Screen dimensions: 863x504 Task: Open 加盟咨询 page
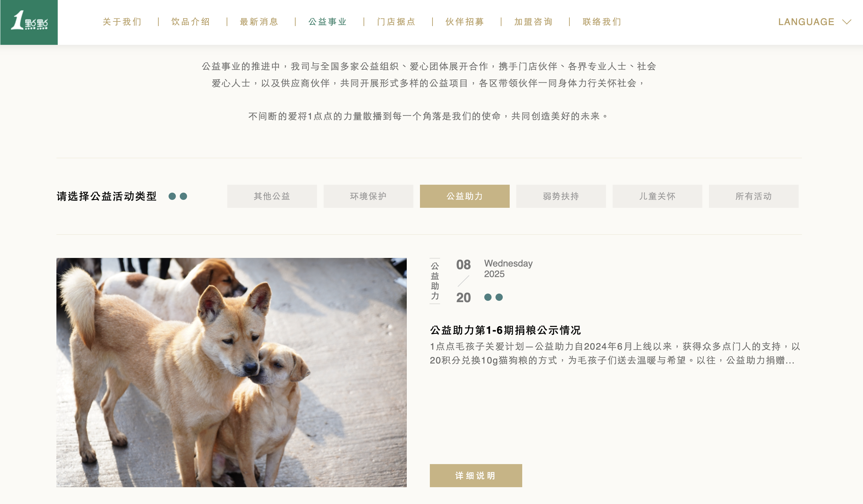click(533, 22)
